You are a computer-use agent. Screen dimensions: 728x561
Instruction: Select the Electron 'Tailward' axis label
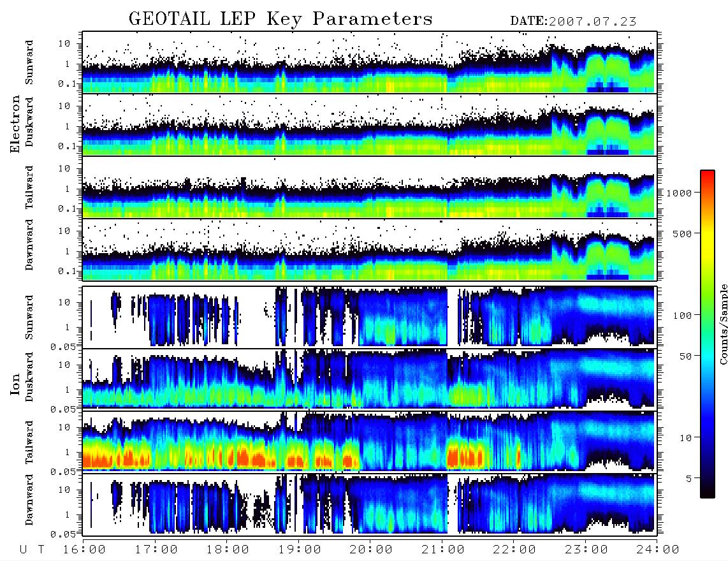click(x=29, y=187)
